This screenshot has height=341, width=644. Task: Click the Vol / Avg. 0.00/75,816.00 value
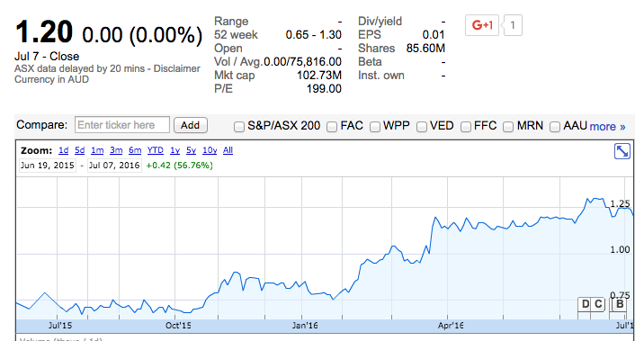click(x=303, y=62)
